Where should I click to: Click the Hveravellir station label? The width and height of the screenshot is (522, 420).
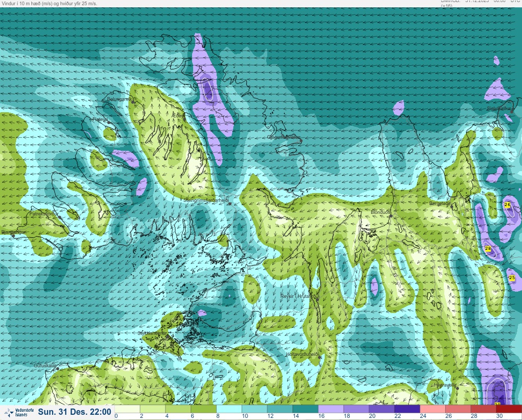[x=445, y=385]
